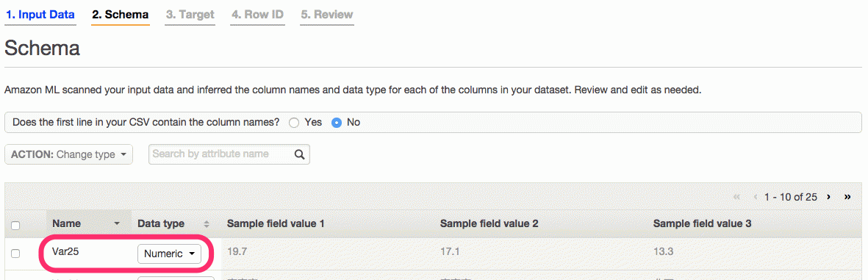Viewport: 868px width, 280px height.
Task: Open the Name column sort arrow
Action: [x=117, y=224]
